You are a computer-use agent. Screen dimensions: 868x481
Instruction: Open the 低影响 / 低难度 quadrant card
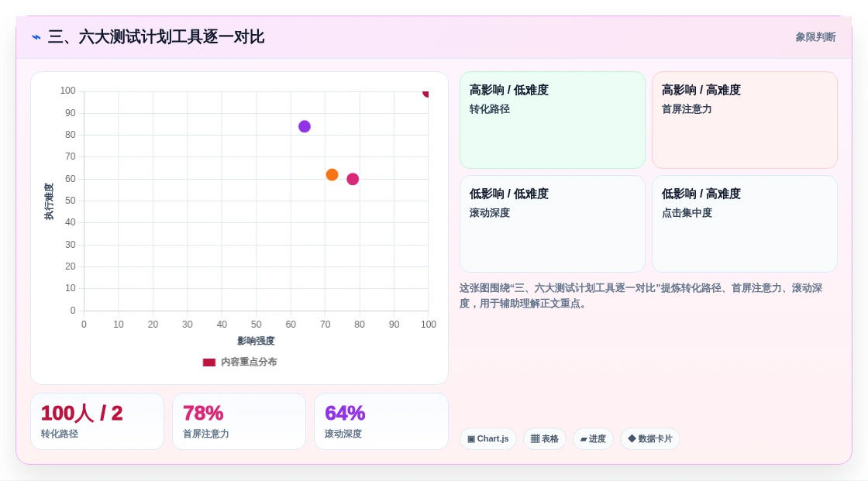point(553,224)
